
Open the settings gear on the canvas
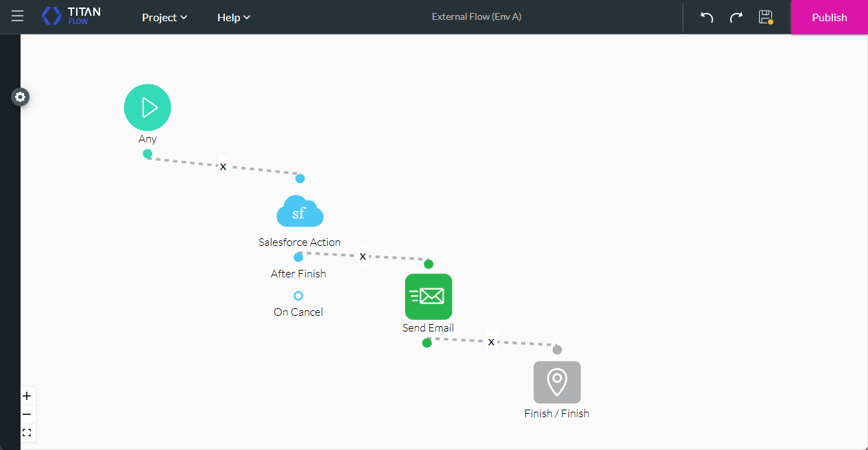(x=20, y=97)
